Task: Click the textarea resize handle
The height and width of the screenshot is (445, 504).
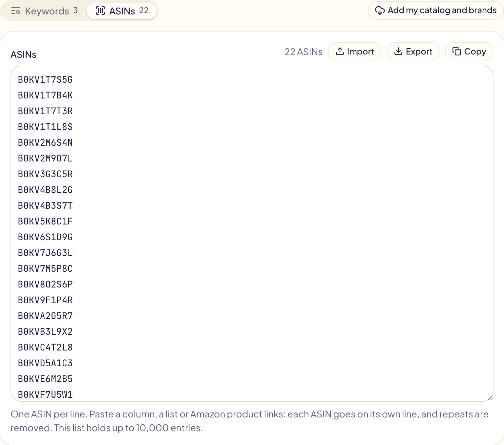Action: tap(490, 398)
